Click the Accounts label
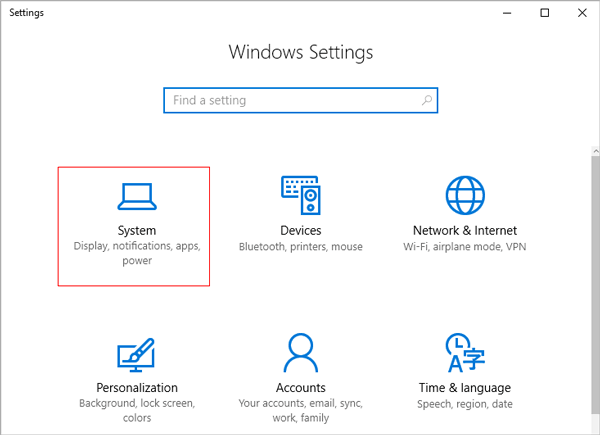This screenshot has height=435, width=600. pos(301,388)
